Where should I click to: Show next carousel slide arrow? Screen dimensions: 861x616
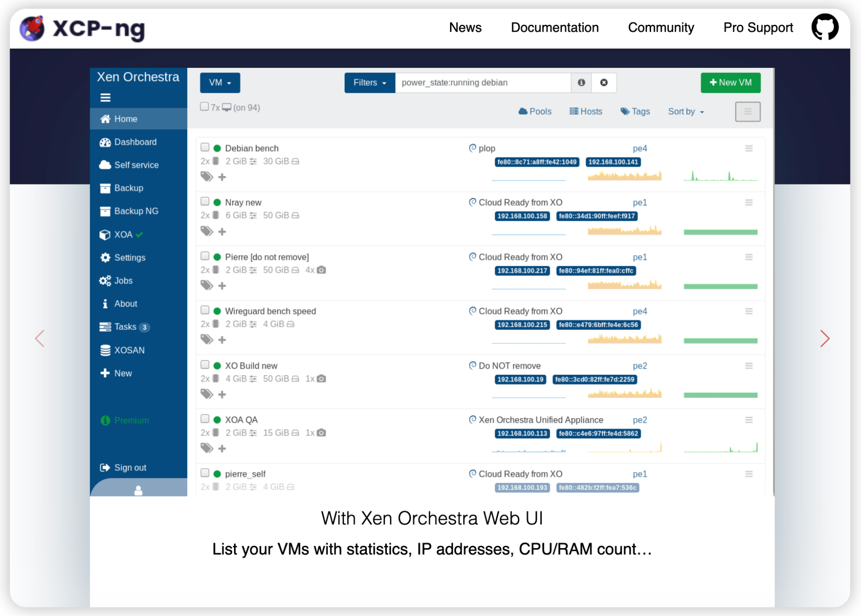tap(825, 339)
